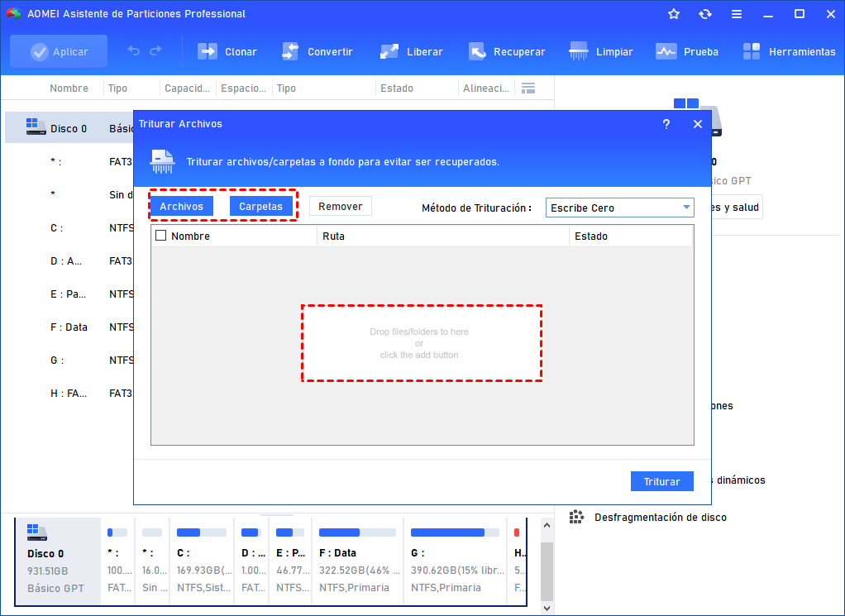Click the help question mark in dialog

tap(666, 124)
